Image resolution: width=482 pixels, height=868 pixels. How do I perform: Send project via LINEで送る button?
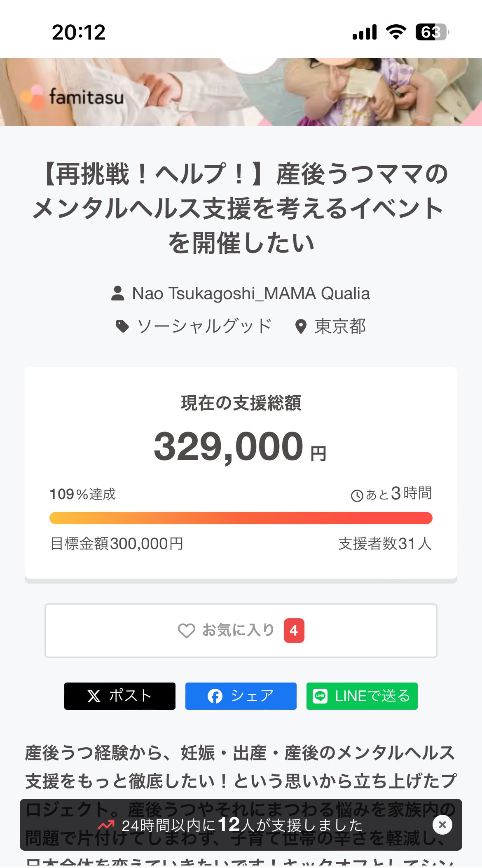point(362,696)
